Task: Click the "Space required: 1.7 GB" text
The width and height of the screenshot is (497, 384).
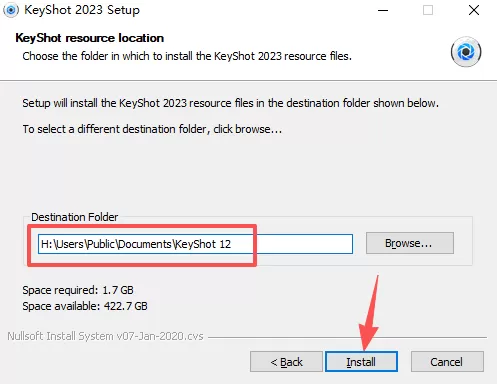Action: [x=78, y=290]
